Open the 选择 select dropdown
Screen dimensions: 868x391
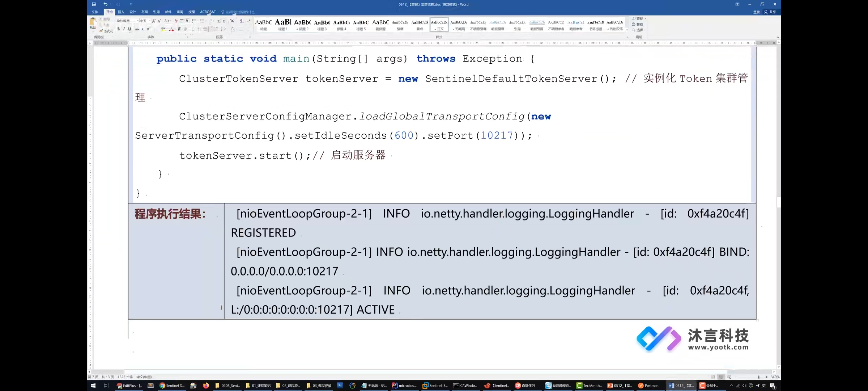639,30
